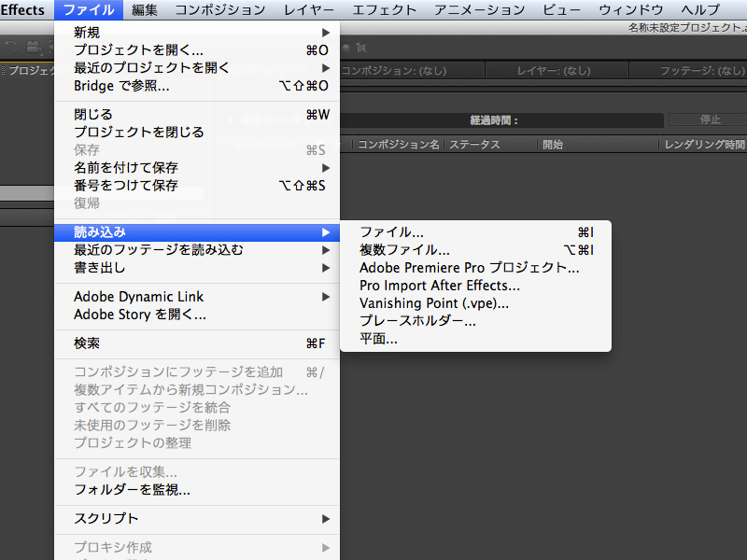Select Bridge で参照… menu item
This screenshot has width=747, height=560.
[197, 86]
